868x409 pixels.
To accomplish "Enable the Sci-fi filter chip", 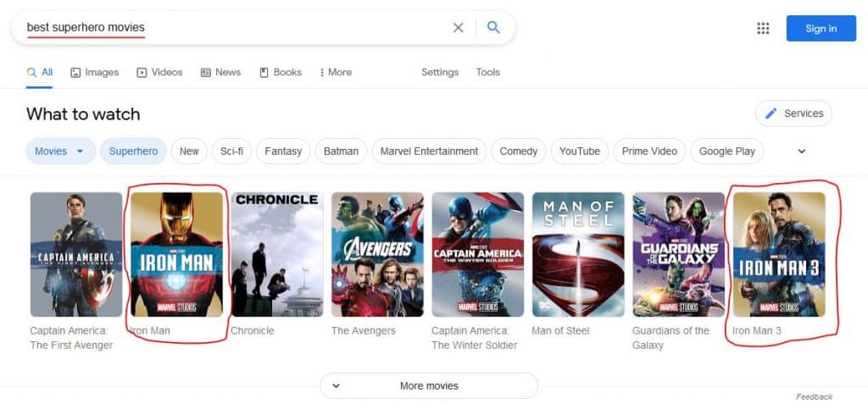I will click(231, 152).
